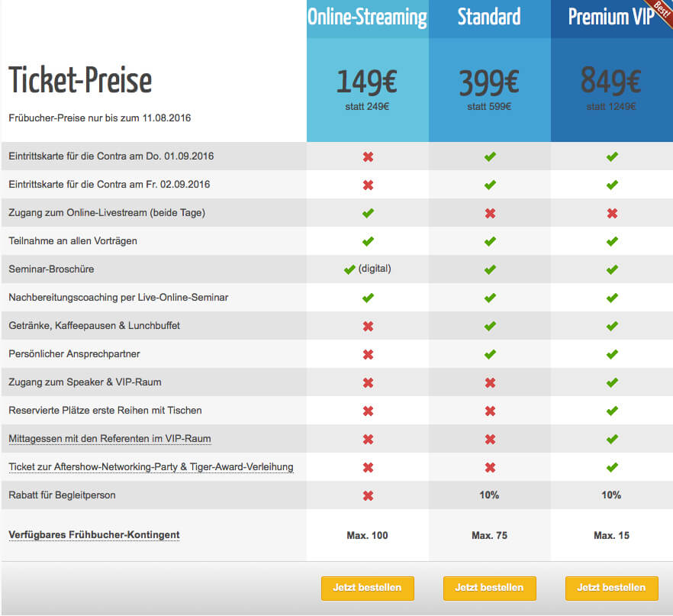Screen dimensions: 673x616
Task: Click Premium VIP's red X for Online-Livestream
Action: point(612,213)
